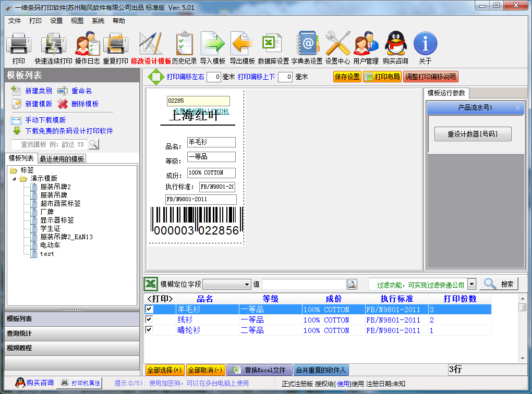
Task: Expand the 查询统计 accordion section
Action: 72,334
